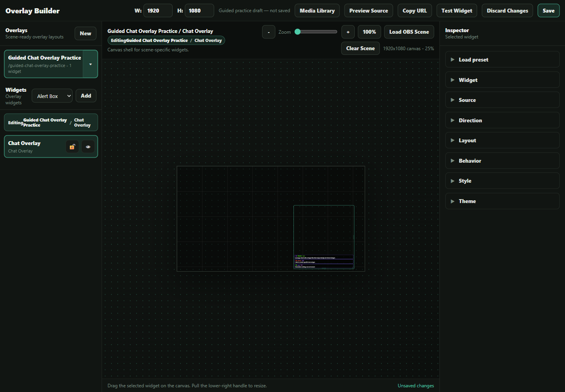
Task: Create a New overlay
Action: 86,33
